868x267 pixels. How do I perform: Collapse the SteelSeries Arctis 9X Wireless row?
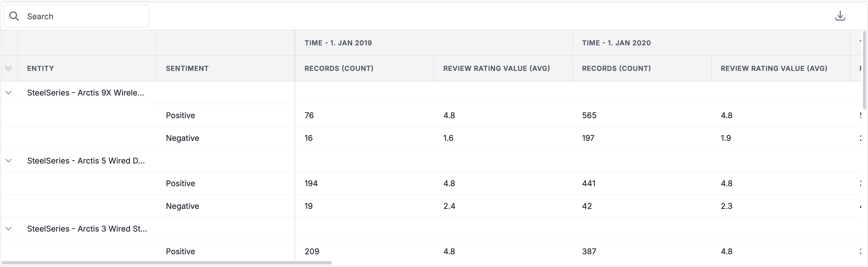[9, 92]
